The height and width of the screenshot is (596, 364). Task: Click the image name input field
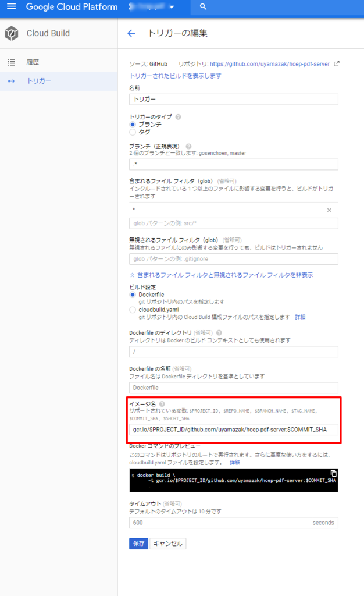[x=233, y=430]
